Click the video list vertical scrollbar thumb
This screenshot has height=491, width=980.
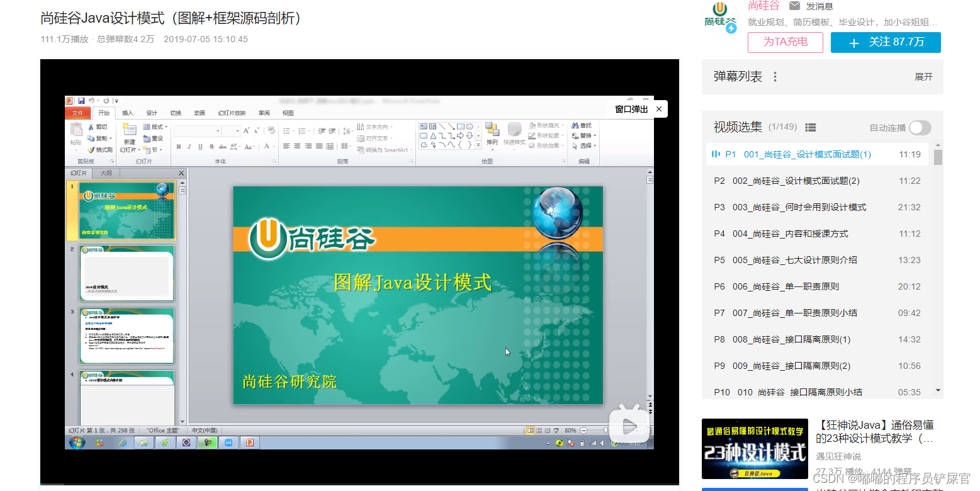938,157
